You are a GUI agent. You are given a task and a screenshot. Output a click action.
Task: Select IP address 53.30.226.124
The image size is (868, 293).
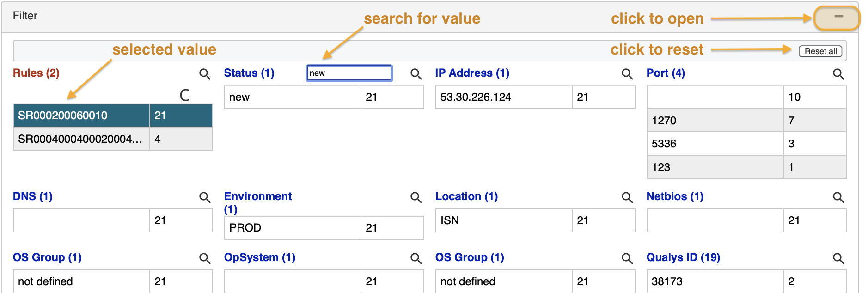(x=503, y=97)
